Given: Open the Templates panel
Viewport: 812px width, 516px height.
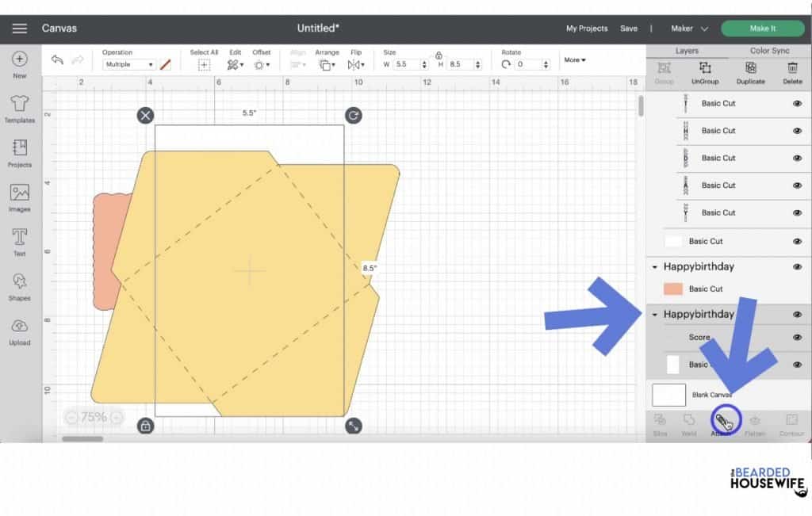Looking at the screenshot, I should pyautogui.click(x=20, y=108).
